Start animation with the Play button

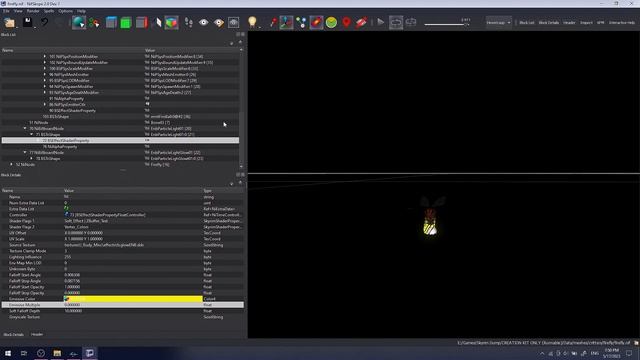tap(380, 22)
